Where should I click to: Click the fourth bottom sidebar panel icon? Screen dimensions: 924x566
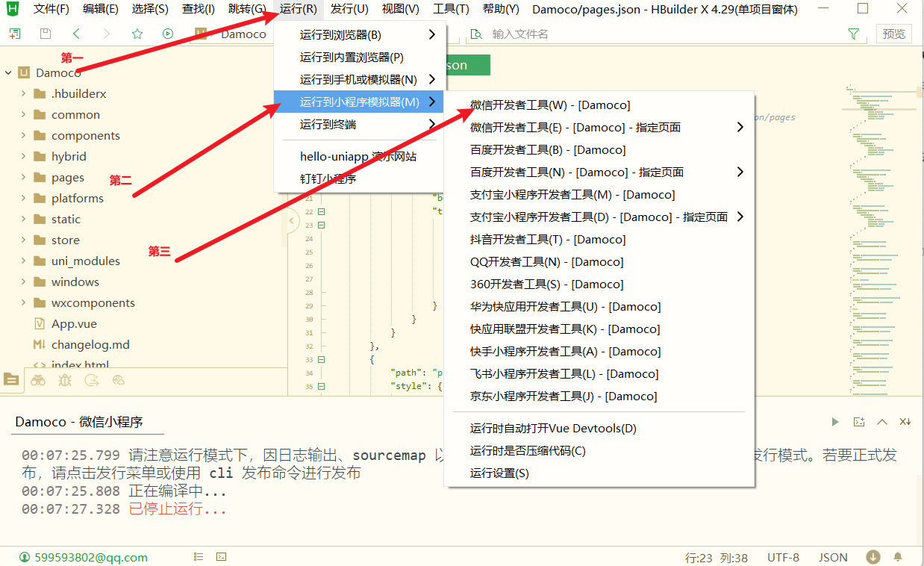92,380
